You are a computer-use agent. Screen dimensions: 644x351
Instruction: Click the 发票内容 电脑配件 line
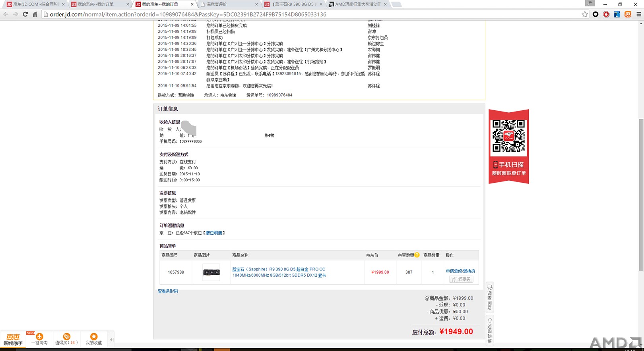pyautogui.click(x=177, y=212)
